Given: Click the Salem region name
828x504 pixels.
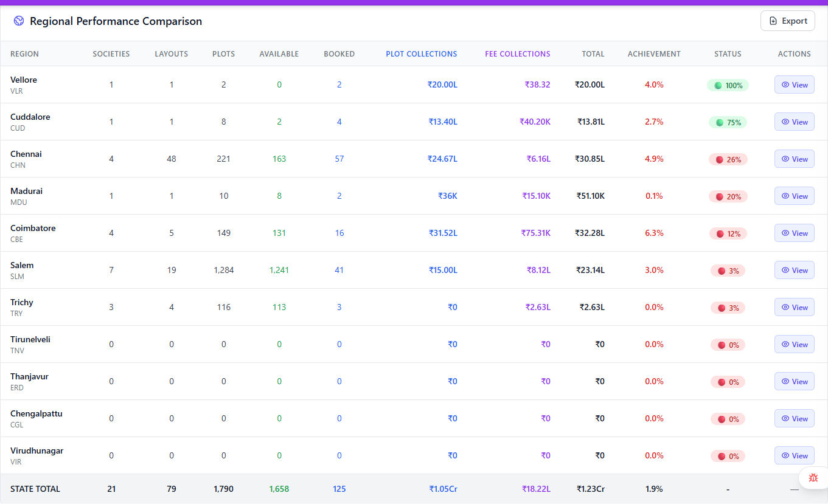Looking at the screenshot, I should 22,265.
